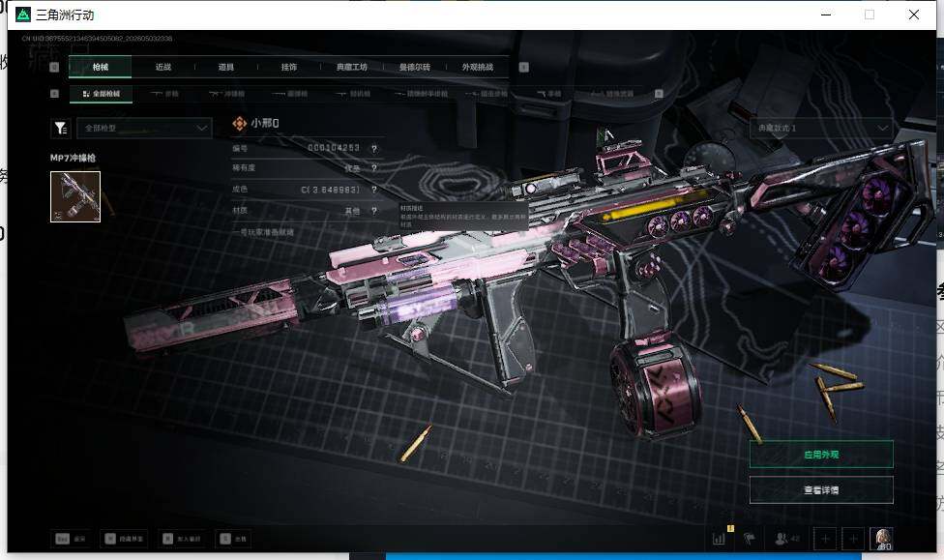Switch to the 近战 tab

click(x=163, y=67)
